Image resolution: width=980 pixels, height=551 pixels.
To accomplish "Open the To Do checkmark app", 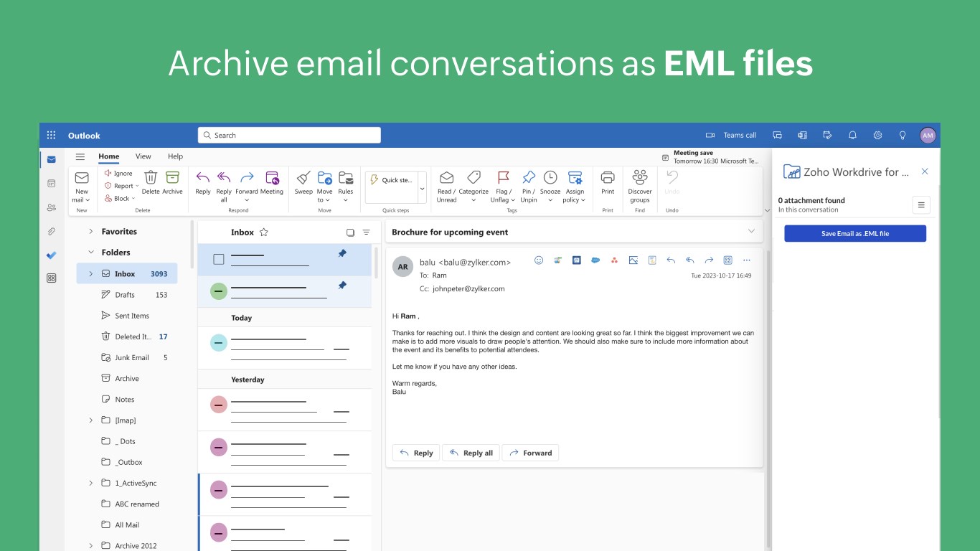I will [x=52, y=255].
